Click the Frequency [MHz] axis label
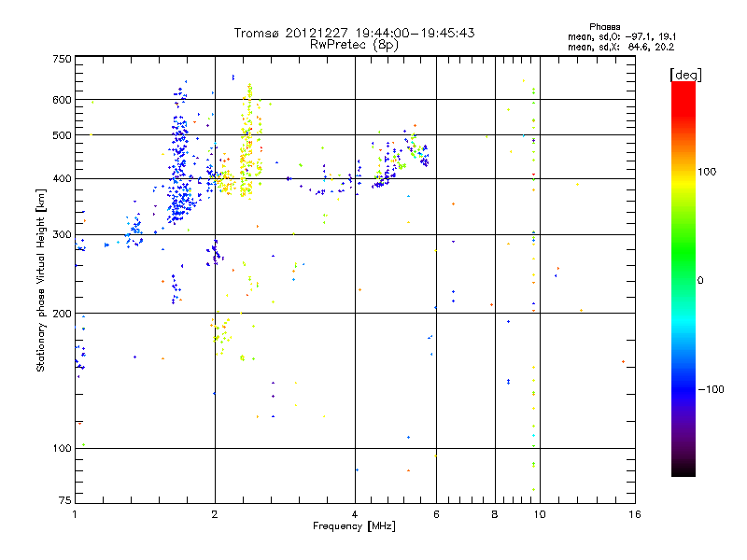 coord(354,526)
